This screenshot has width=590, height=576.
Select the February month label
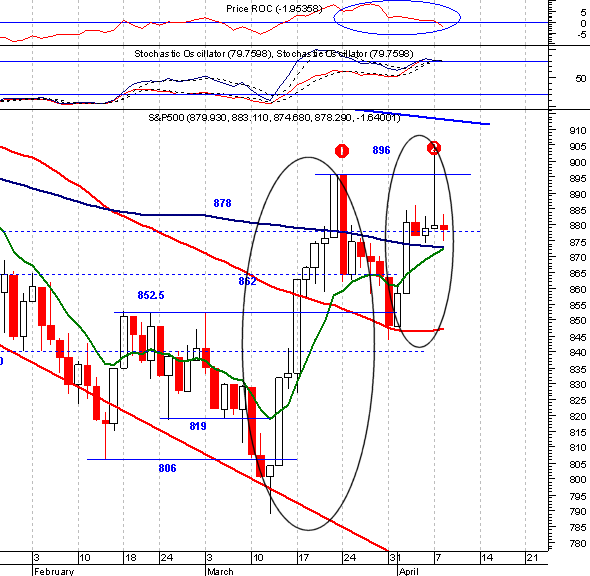(54, 571)
